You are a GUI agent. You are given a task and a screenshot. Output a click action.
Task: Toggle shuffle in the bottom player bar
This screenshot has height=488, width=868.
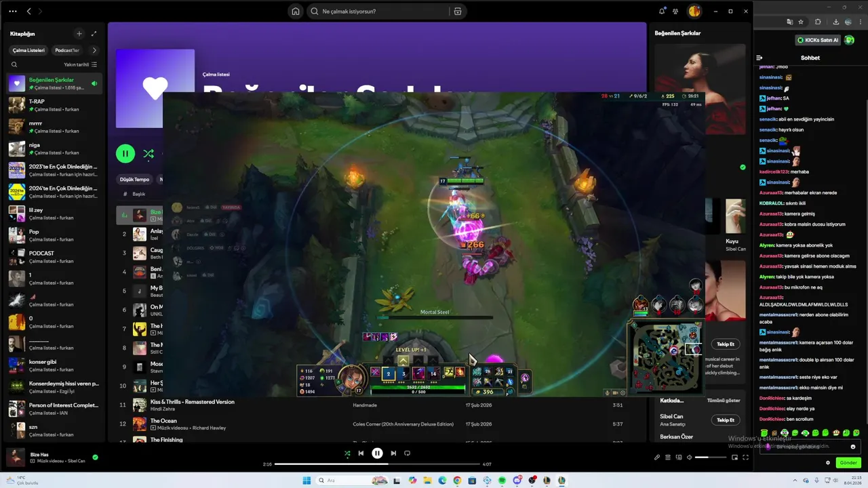point(347,453)
